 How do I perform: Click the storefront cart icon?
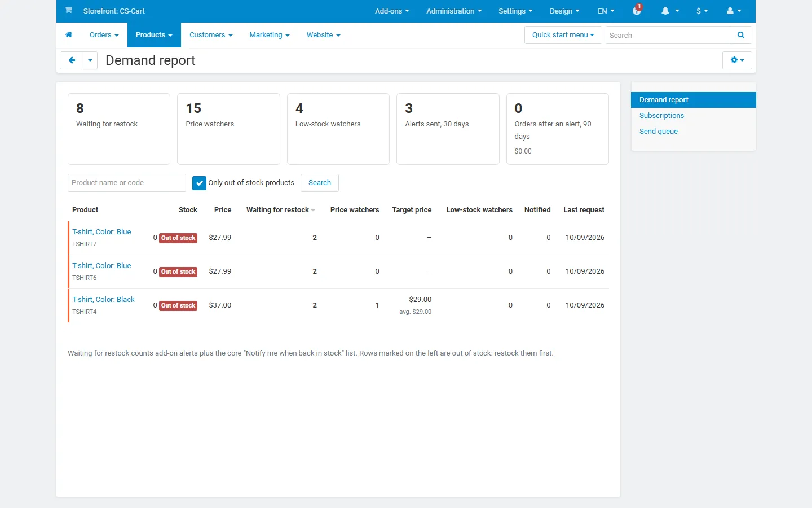tap(68, 10)
